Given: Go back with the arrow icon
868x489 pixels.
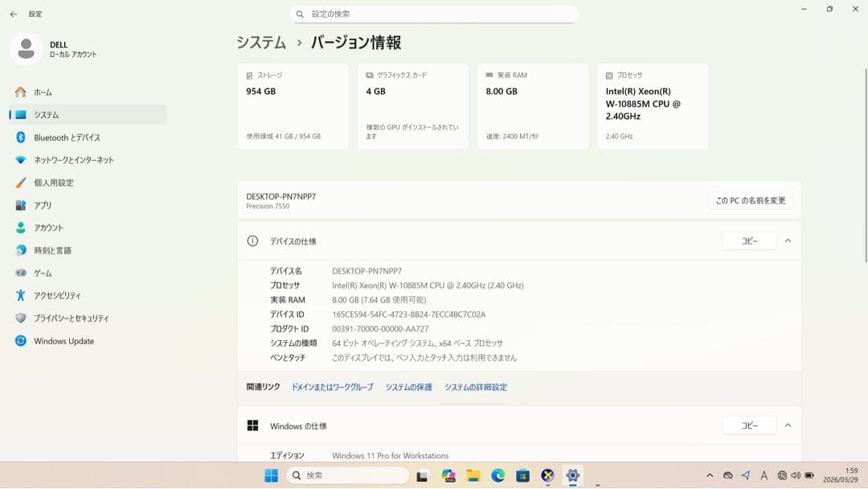Looking at the screenshot, I should [14, 14].
